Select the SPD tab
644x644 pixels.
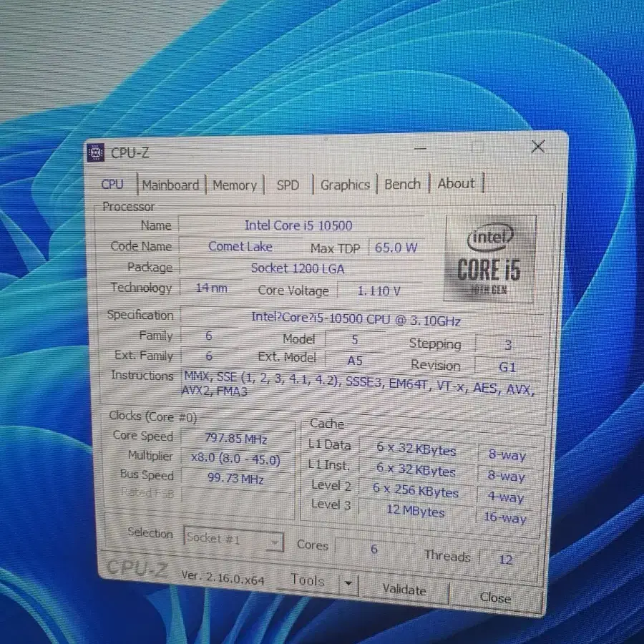coord(288,185)
